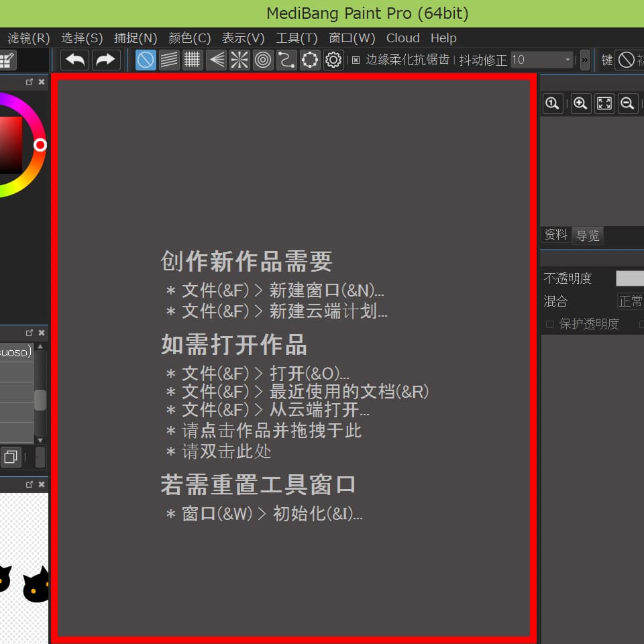Fit canvas to view in the navigator
The height and width of the screenshot is (644, 644).
[604, 103]
